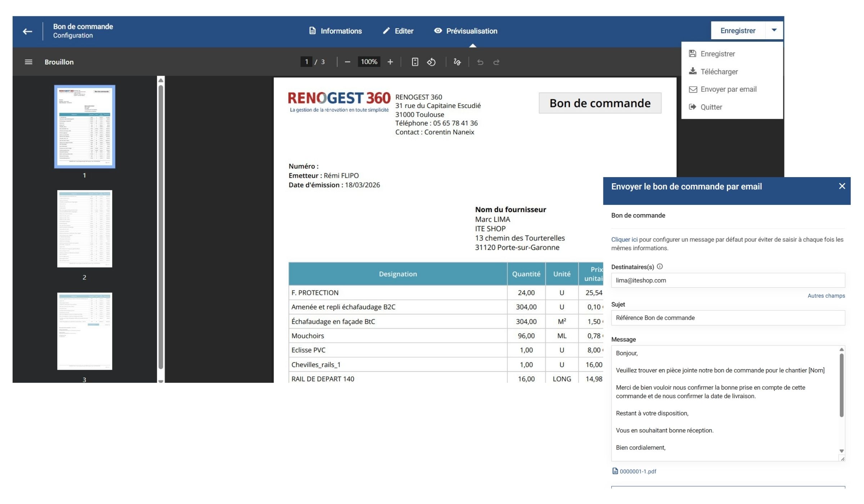Expand the Enregistrer dropdown arrow

pyautogui.click(x=774, y=30)
